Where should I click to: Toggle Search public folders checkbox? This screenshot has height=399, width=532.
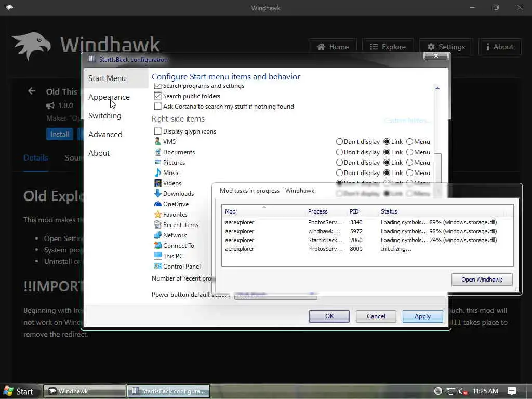pyautogui.click(x=157, y=96)
